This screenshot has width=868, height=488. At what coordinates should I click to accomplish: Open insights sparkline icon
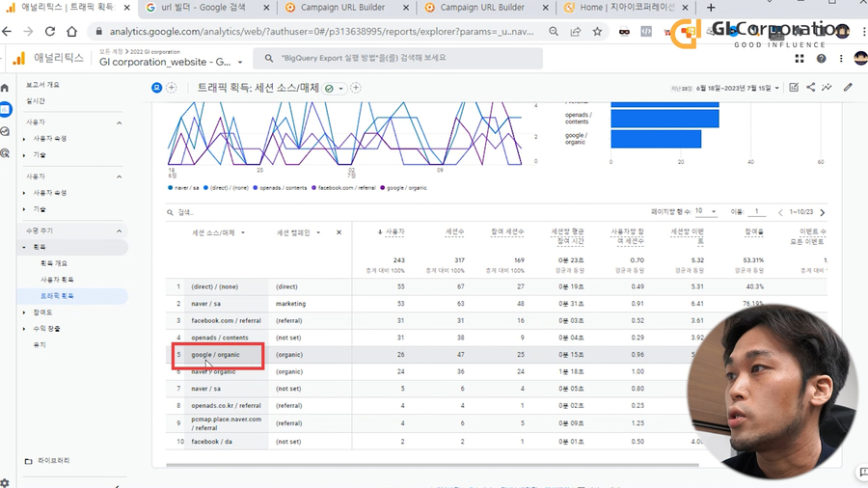pyautogui.click(x=827, y=88)
